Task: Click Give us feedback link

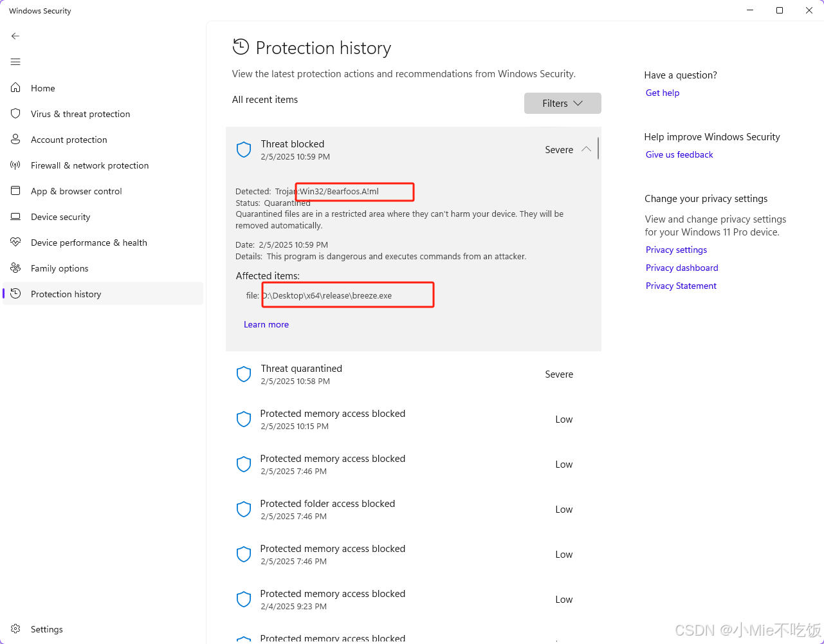Action: click(x=679, y=154)
